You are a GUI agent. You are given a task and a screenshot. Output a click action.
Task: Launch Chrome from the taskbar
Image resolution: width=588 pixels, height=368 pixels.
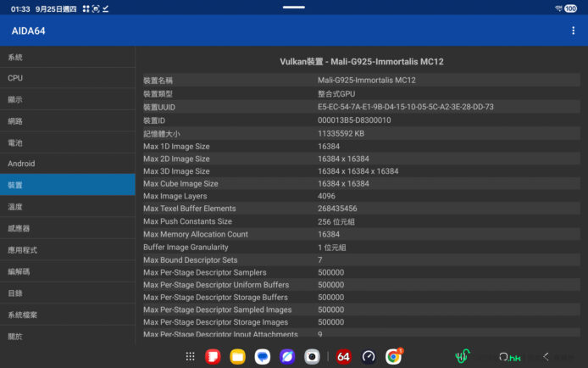[x=393, y=356]
